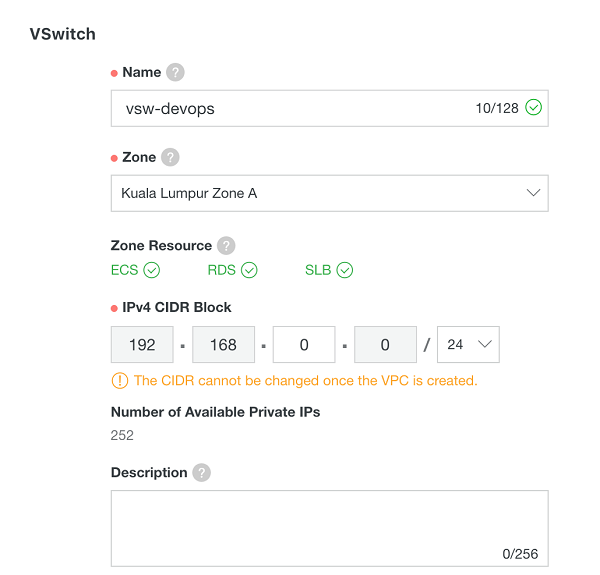Click the help icon next to Name
The height and width of the screenshot is (575, 600).
175,73
